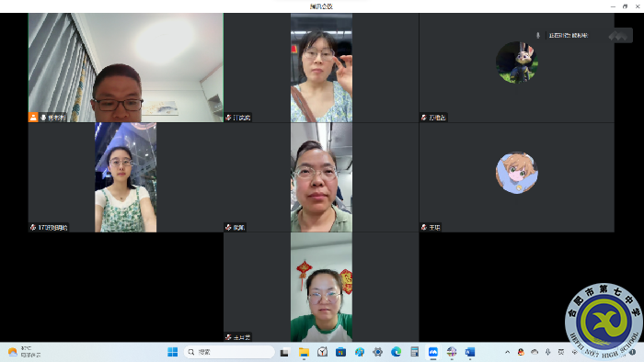The width and height of the screenshot is (644, 362).
Task: Click the microphone icon in the system tray
Action: pos(547,352)
